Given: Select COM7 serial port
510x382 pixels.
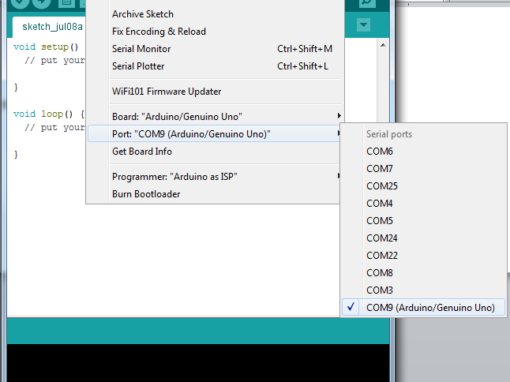Looking at the screenshot, I should pyautogui.click(x=423, y=169).
